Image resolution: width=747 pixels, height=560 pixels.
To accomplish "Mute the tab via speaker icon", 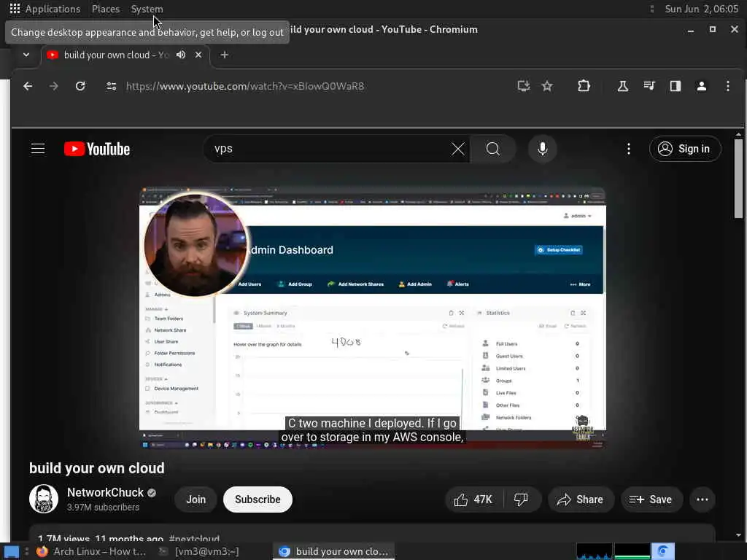I will pyautogui.click(x=181, y=55).
